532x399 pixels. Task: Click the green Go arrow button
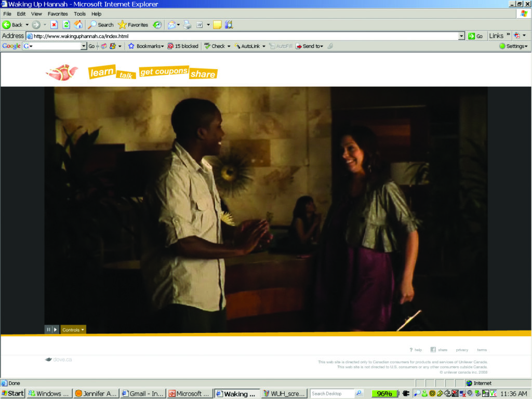coord(475,36)
